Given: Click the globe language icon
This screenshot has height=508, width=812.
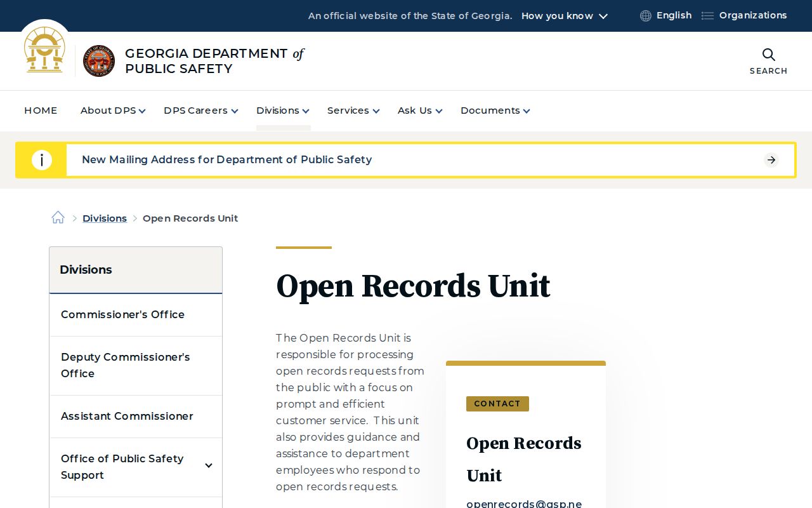Looking at the screenshot, I should pos(646,16).
